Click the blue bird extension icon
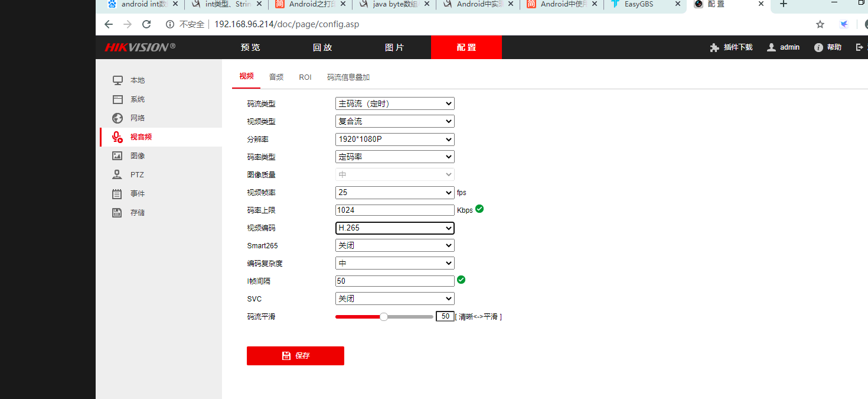 click(844, 24)
